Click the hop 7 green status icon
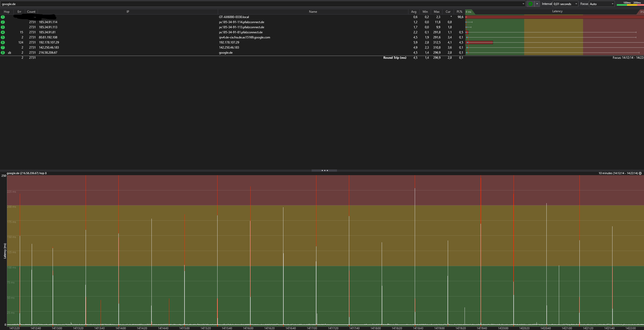The width and height of the screenshot is (644, 330). tap(3, 48)
